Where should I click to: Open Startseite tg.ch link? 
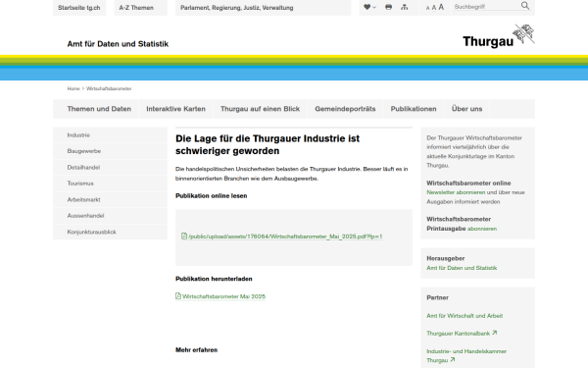point(79,8)
